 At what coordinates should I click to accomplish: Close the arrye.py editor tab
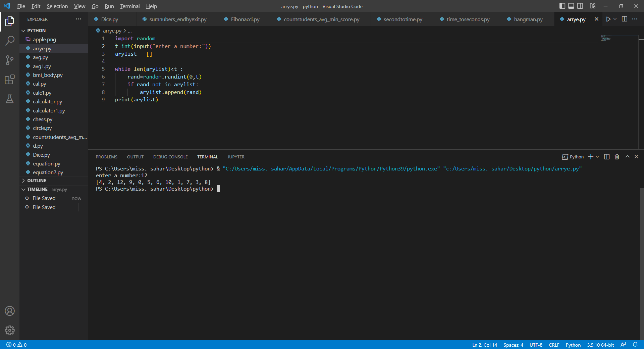pos(596,19)
